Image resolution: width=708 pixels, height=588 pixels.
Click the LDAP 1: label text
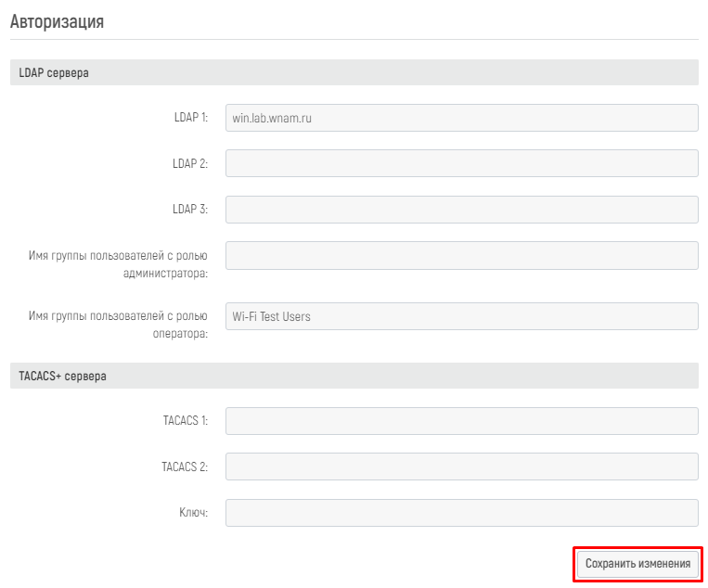click(191, 118)
